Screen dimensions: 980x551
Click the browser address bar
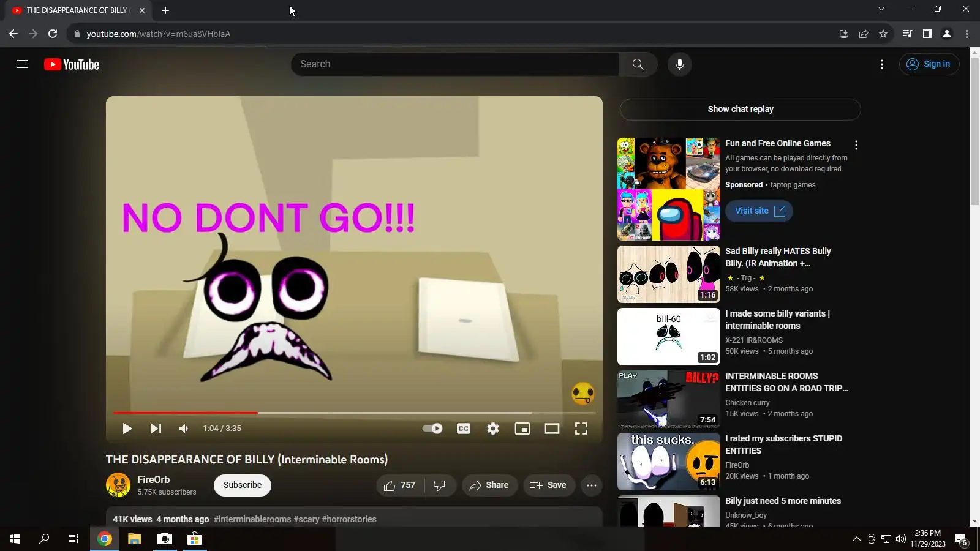click(x=453, y=34)
